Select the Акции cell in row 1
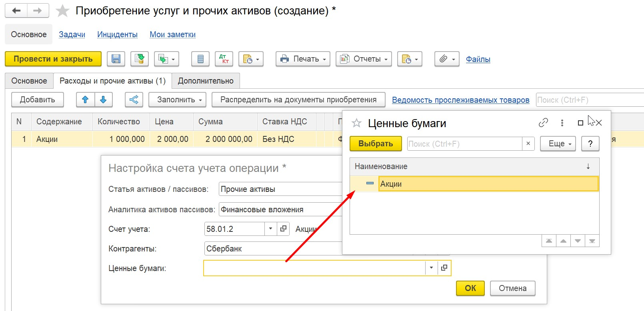Viewport: 644px width, 311px height. click(x=62, y=139)
